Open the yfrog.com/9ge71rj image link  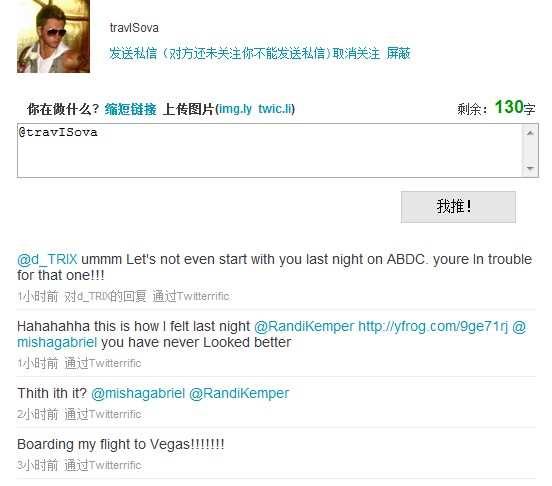(x=433, y=327)
